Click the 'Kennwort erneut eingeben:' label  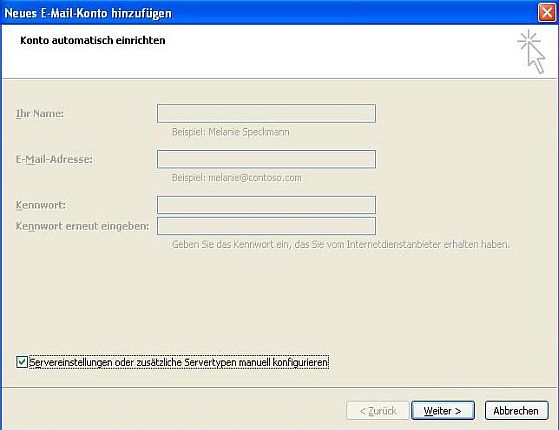tap(82, 226)
